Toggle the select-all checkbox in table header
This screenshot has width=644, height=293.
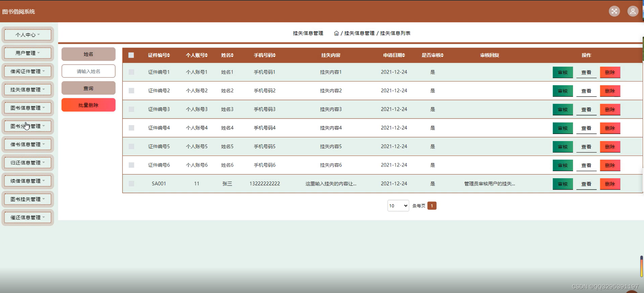pos(131,55)
